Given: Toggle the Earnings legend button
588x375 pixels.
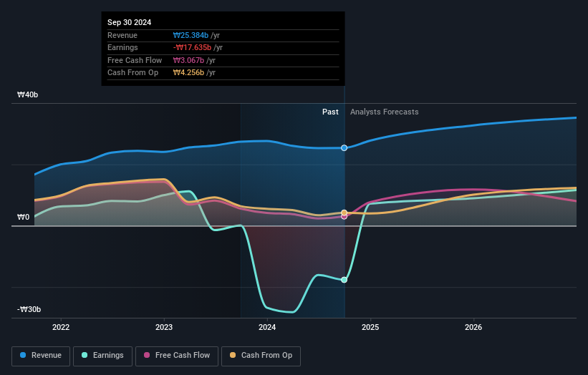Looking at the screenshot, I should (102, 356).
